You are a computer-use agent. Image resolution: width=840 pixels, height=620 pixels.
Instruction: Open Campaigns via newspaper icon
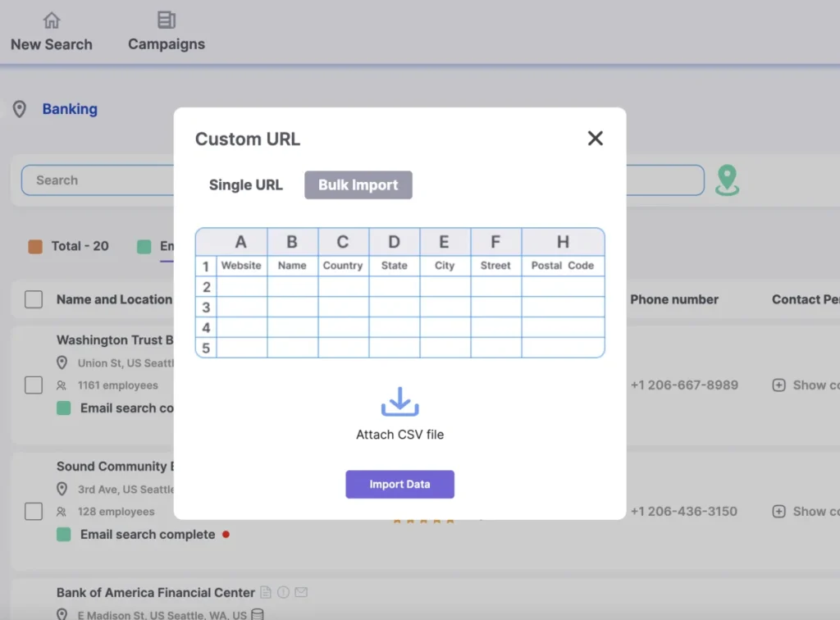coord(166,20)
